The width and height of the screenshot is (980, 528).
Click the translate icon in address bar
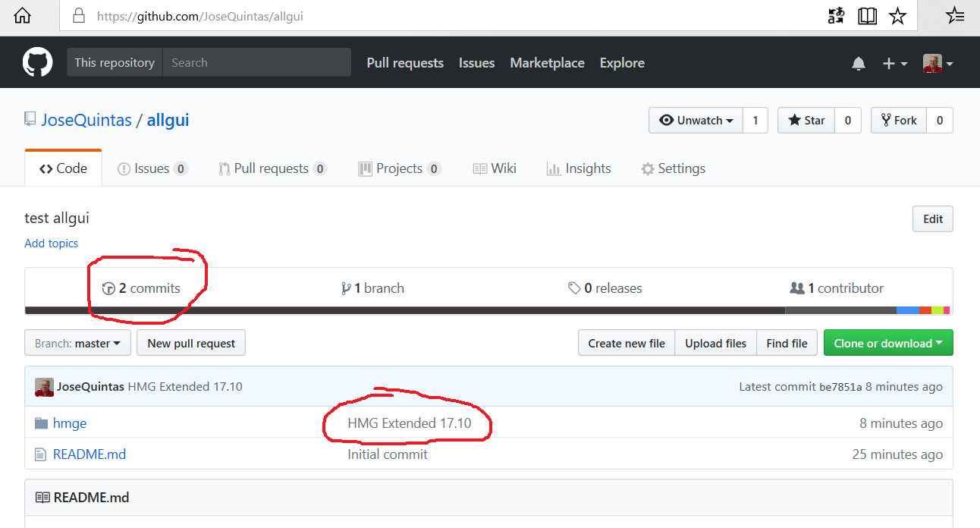click(x=836, y=16)
